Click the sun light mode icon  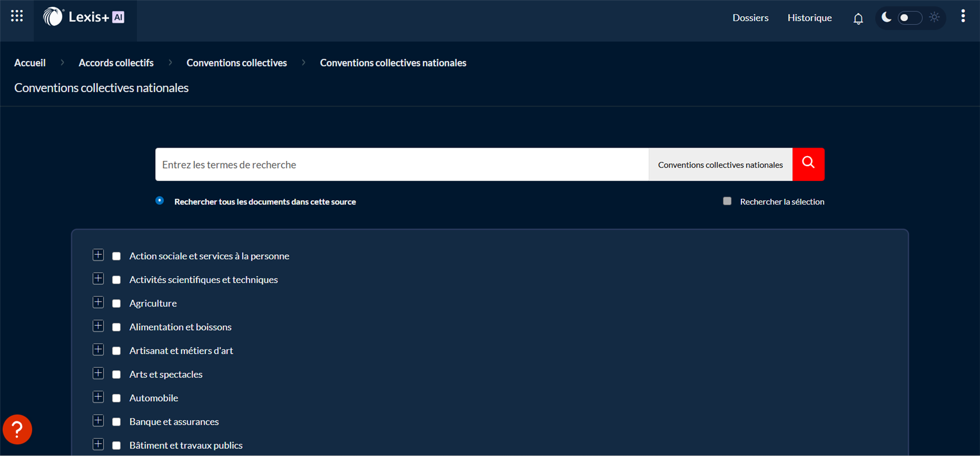click(x=934, y=17)
